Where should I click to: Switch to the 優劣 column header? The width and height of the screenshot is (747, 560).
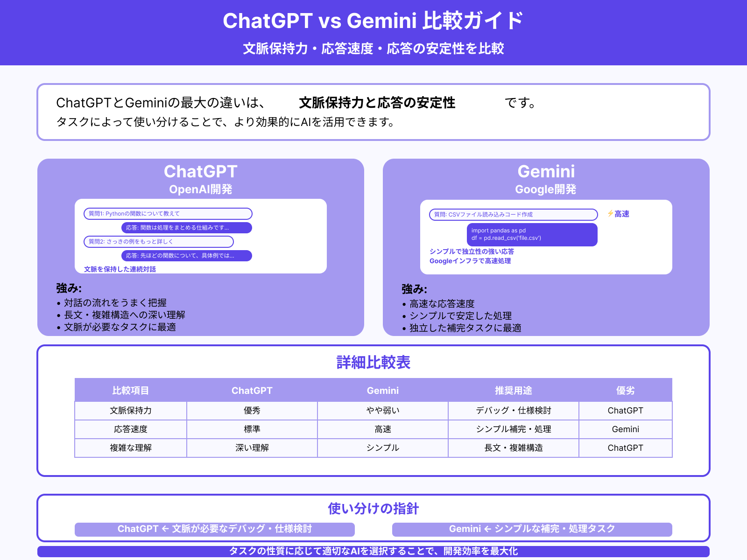(x=625, y=391)
